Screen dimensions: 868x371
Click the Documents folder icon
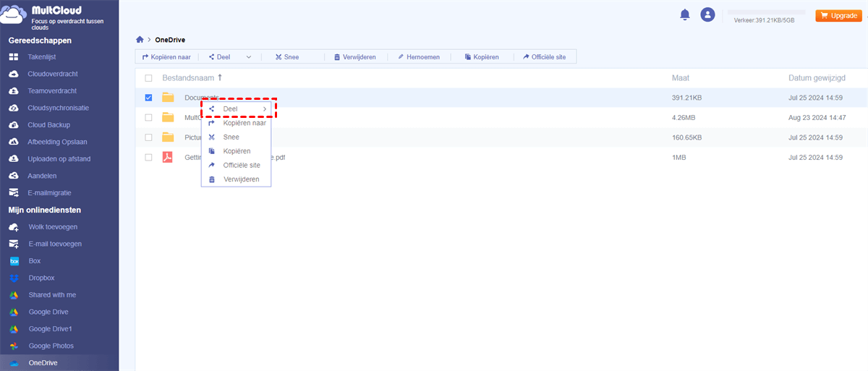point(168,97)
